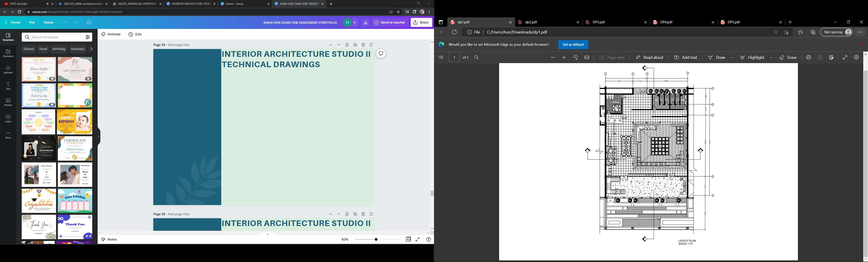Click the Text tool in Canva sidebar

pos(8,86)
